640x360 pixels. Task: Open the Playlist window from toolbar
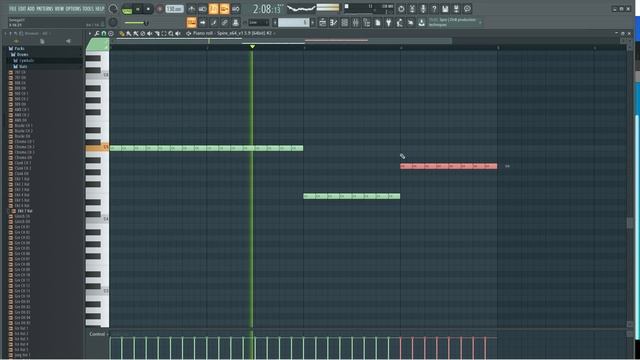coord(322,23)
